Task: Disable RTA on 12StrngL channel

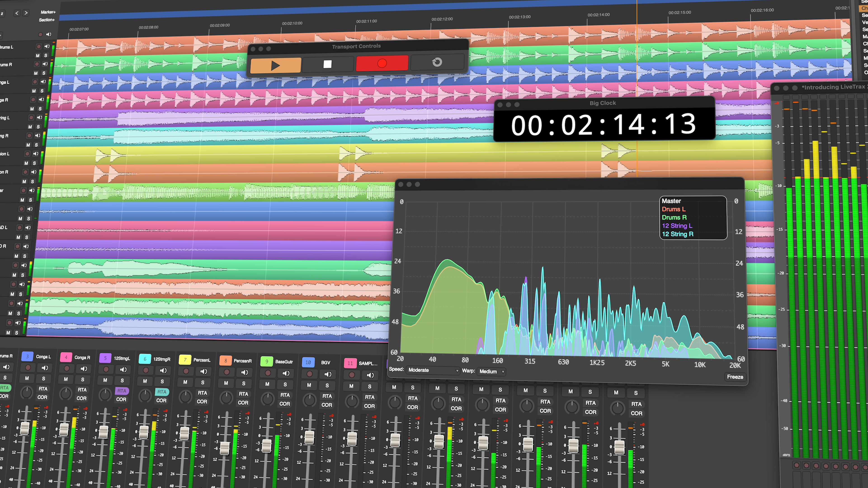Action: (122, 391)
